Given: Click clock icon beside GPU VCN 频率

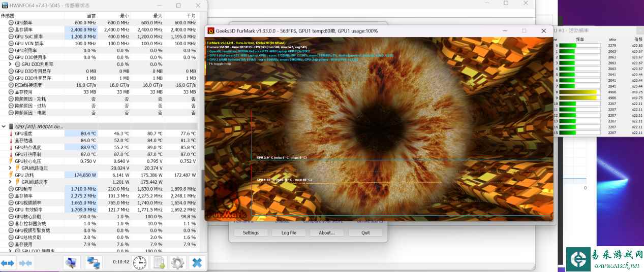Looking at the screenshot, I should pyautogui.click(x=11, y=44).
